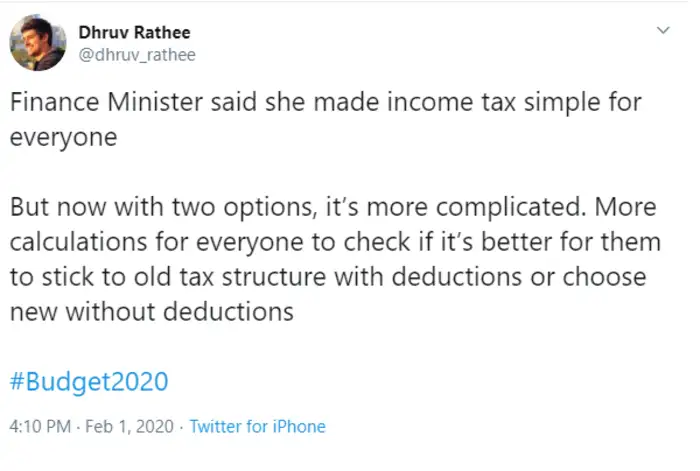Click the 4:10 PM timestamp
Screen dimensions: 700x471
coord(40,426)
